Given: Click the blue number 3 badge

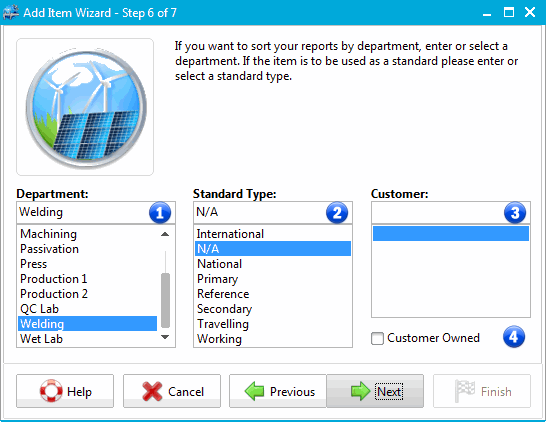Looking at the screenshot, I should coord(515,213).
